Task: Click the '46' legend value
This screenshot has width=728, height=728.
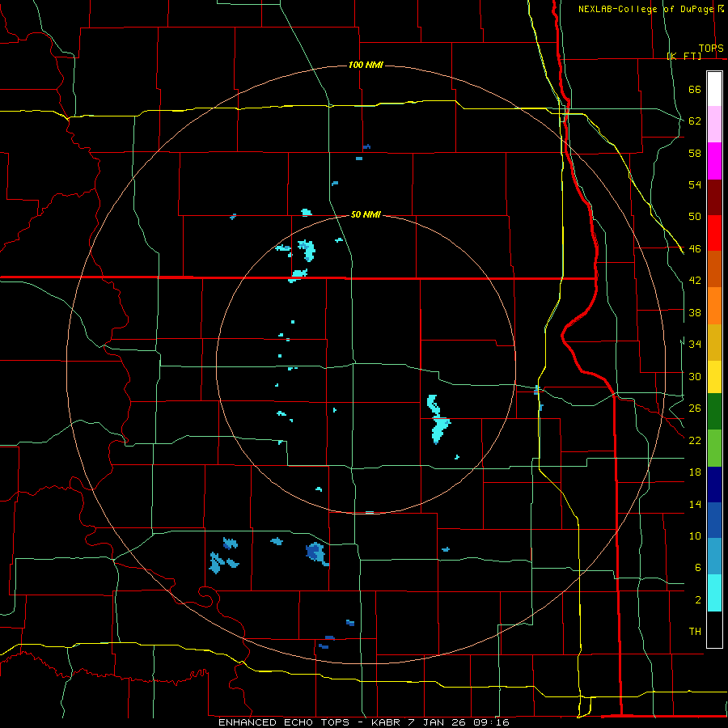Action: [x=695, y=249]
